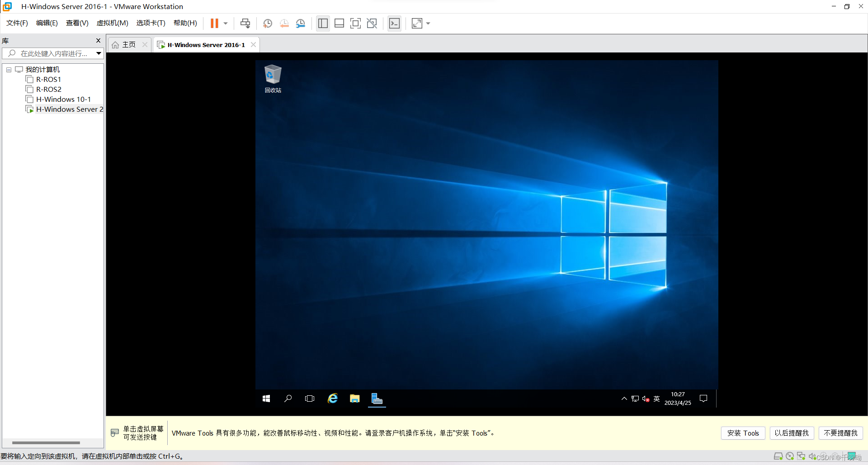
Task: Click the VMware Workstation app icon in title bar
Action: pos(7,6)
